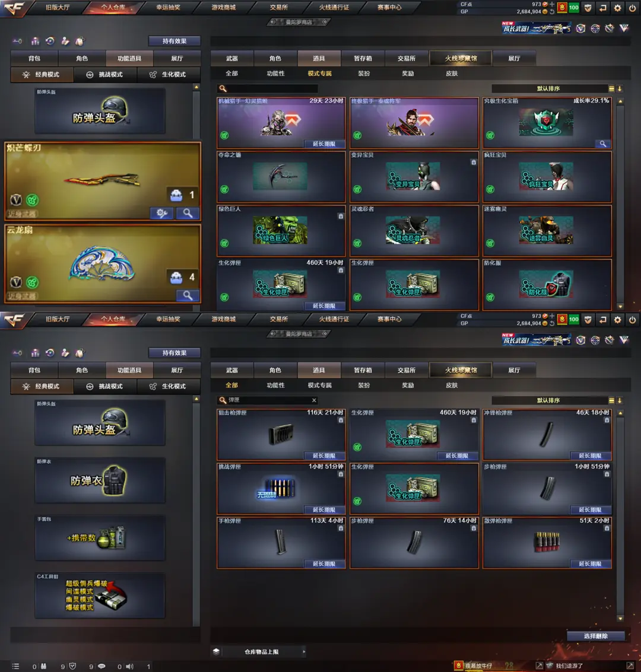The height and width of the screenshot is (672, 641).
Task: Switch to 生化模式 in the upper screenshot
Action: [x=169, y=75]
